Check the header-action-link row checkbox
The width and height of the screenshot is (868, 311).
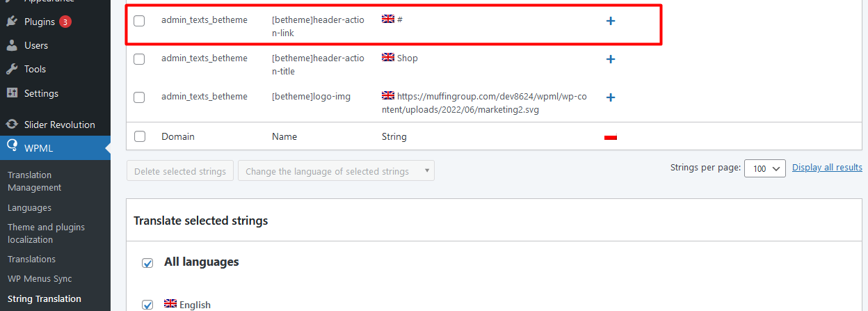(x=139, y=21)
